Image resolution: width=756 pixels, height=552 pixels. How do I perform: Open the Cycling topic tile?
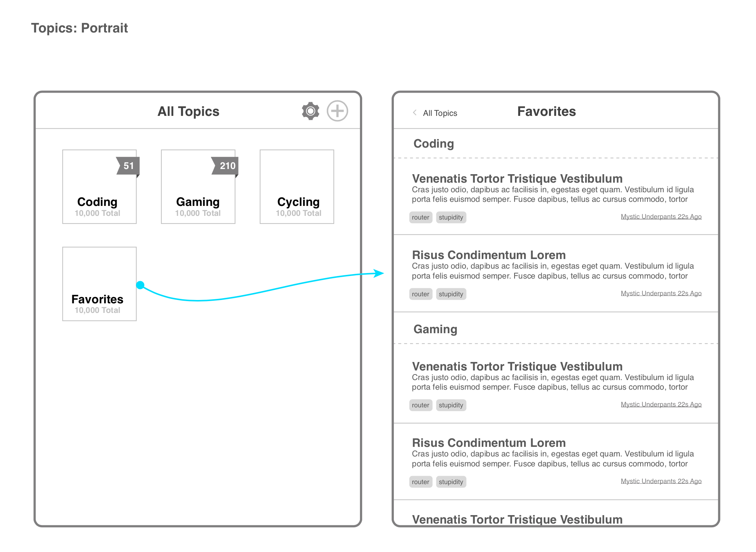tap(297, 187)
